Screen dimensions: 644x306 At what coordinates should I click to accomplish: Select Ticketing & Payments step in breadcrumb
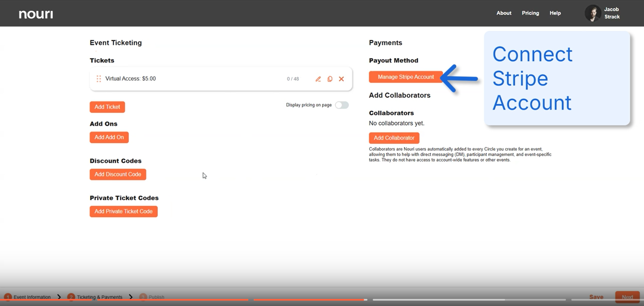(99, 297)
